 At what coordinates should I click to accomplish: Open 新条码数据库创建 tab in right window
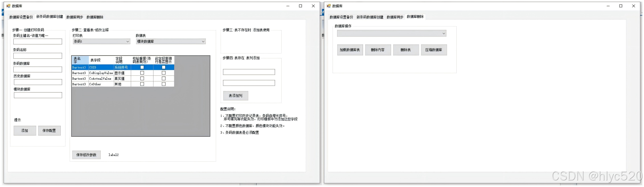(370, 17)
